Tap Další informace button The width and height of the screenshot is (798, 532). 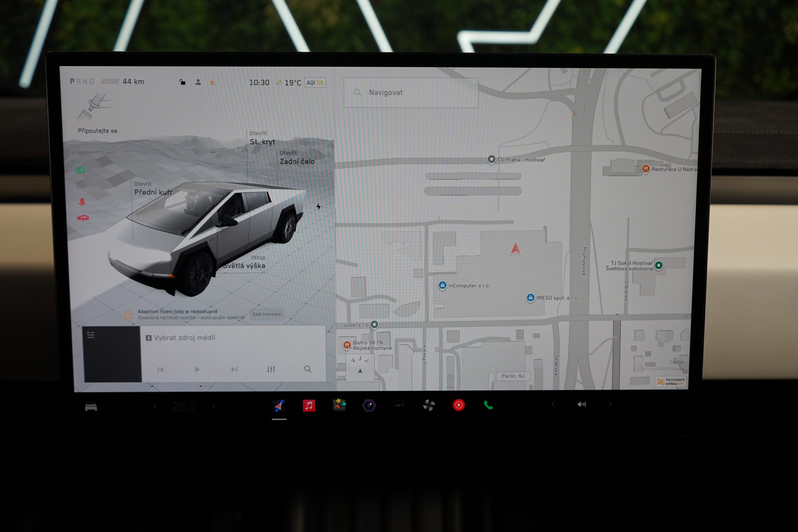point(267,314)
